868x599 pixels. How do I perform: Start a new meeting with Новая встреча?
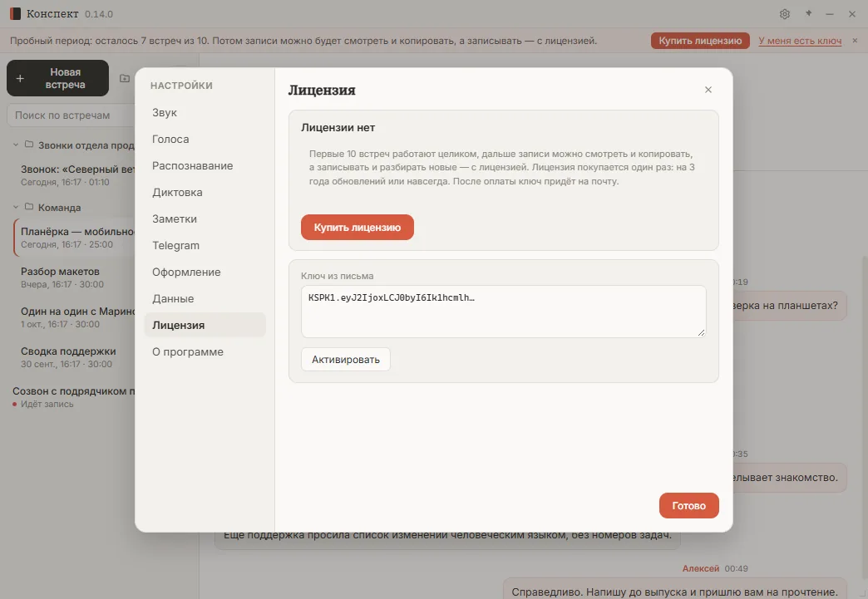pos(57,78)
